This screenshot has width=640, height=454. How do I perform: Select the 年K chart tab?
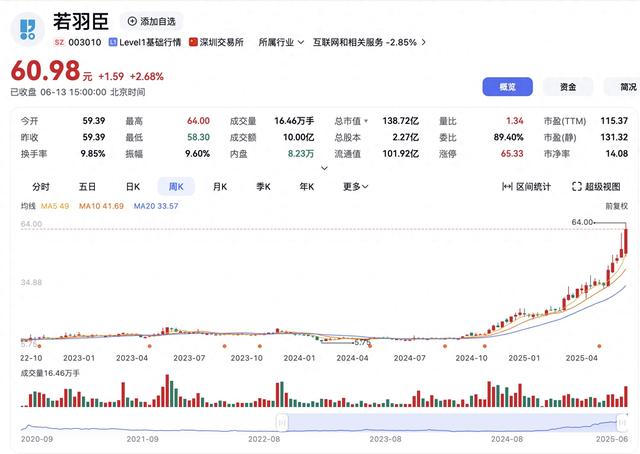tap(307, 187)
